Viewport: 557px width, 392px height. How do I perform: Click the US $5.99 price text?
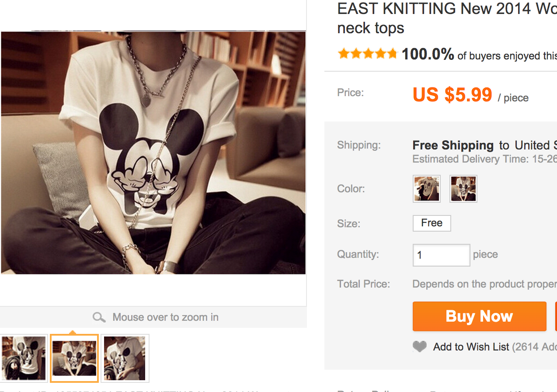(453, 95)
